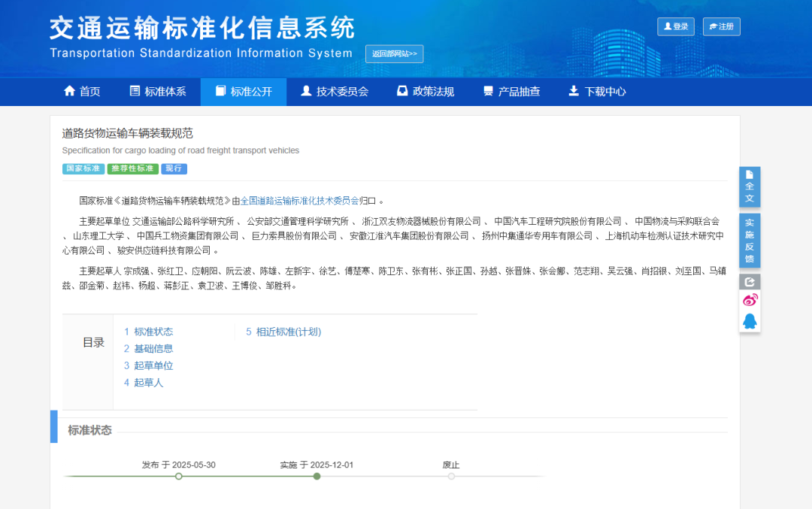Open the 实施反馈 feedback side button
812x509 pixels.
click(750, 241)
